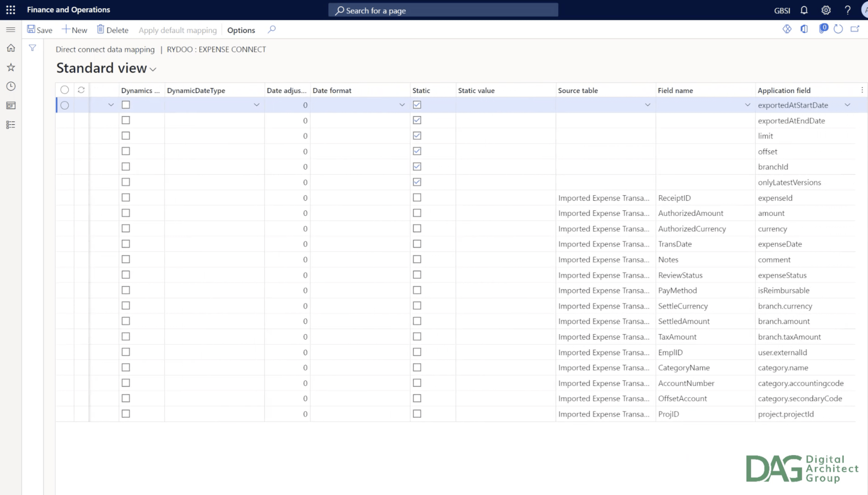Select the radio button of the first row
The height and width of the screenshot is (495, 868).
(65, 105)
